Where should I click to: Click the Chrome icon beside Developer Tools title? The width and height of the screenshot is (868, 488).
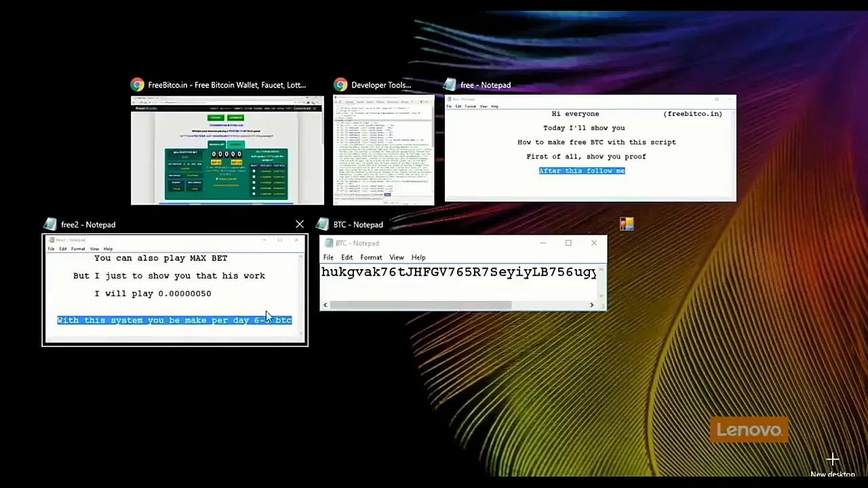tap(340, 85)
